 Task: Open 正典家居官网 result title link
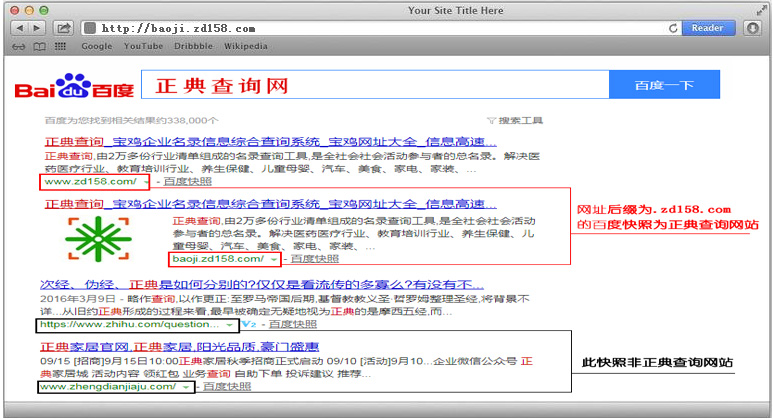179,347
